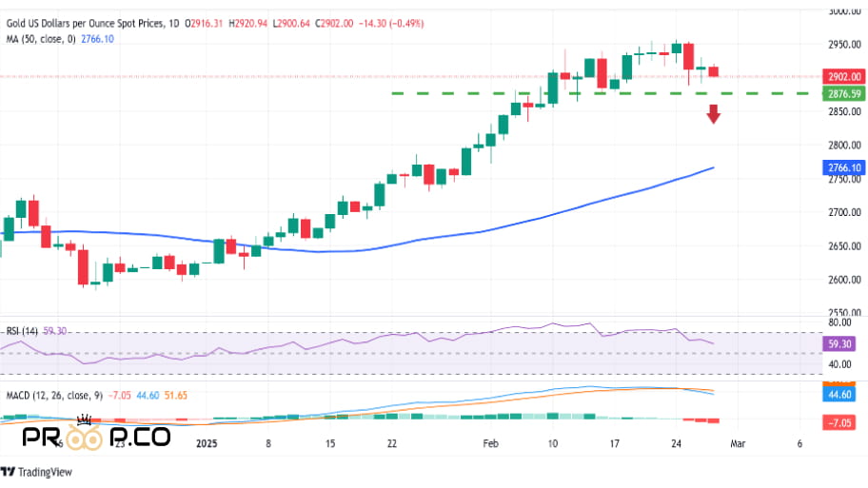The height and width of the screenshot is (488, 868).
Task: Click the PROP.CO owl watermark logo
Action: pos(95,437)
